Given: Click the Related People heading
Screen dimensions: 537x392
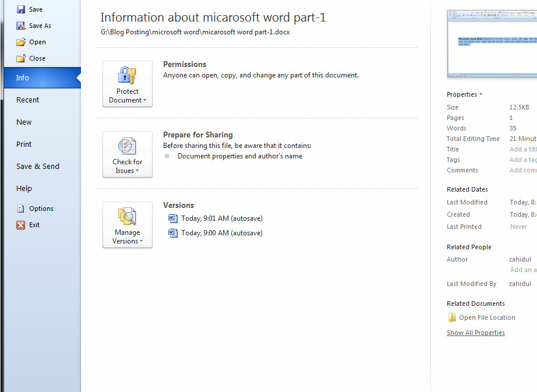Looking at the screenshot, I should click(x=469, y=247).
